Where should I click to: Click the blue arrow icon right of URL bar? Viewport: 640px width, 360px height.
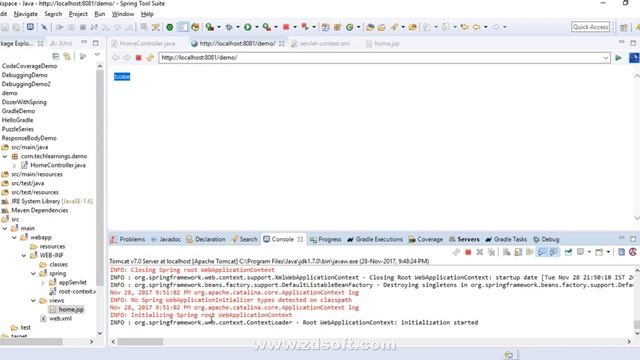(634, 58)
